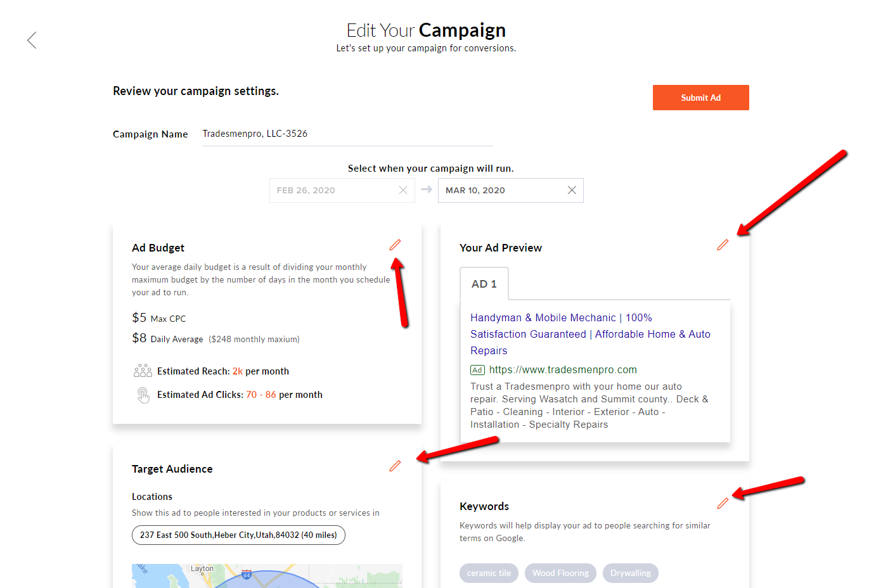Edit Keywords with pencil icon
This screenshot has height=588, width=876.
(723, 503)
